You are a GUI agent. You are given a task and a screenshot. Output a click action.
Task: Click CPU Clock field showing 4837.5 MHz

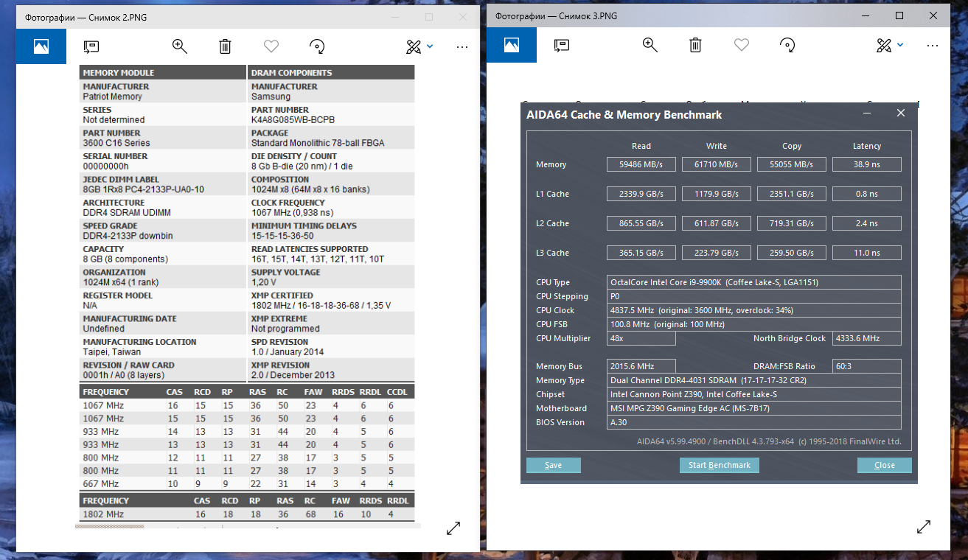[754, 310]
